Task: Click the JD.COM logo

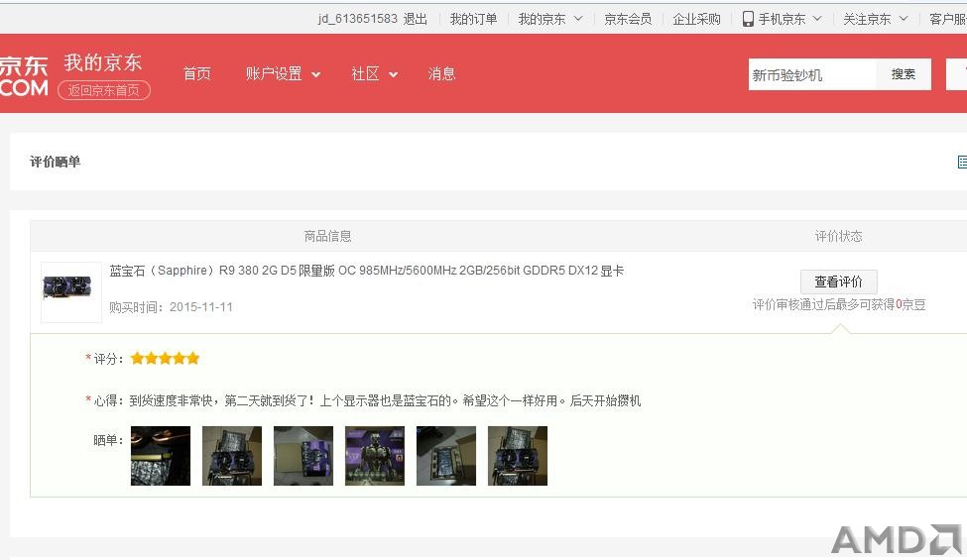Action: [x=24, y=76]
